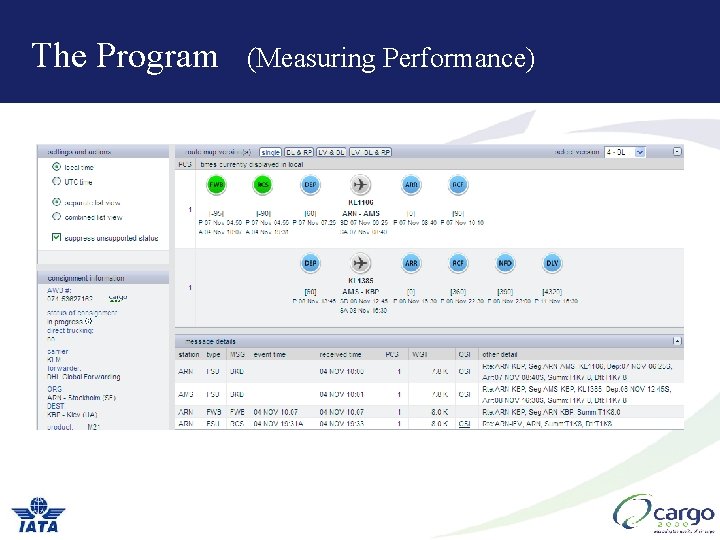Click the single route map button
Viewport: 720px width, 540px height.
270,152
